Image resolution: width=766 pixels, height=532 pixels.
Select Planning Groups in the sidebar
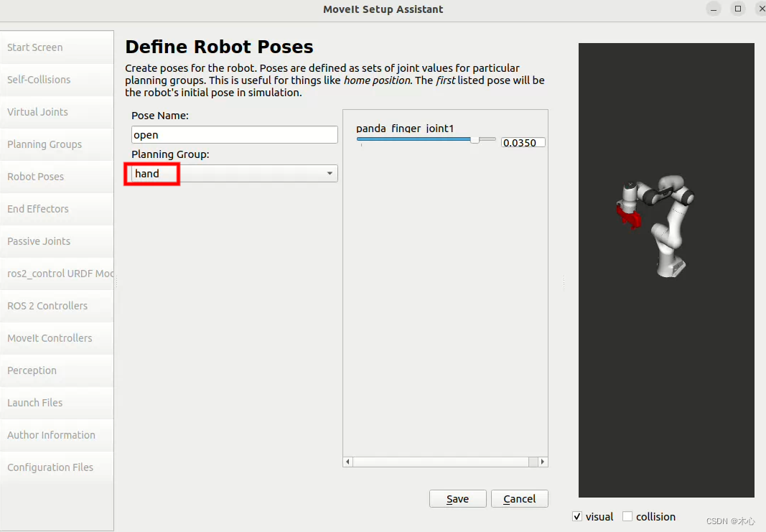coord(57,144)
